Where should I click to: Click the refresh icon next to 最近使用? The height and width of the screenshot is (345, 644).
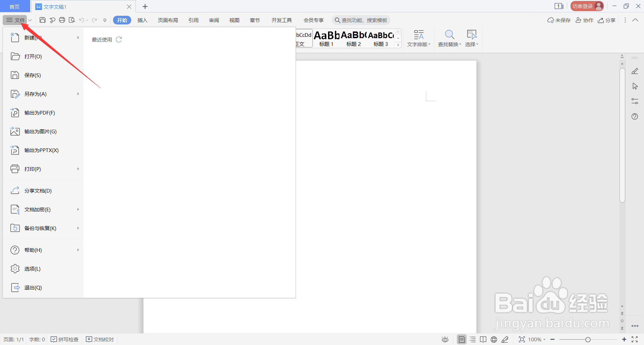(x=119, y=39)
